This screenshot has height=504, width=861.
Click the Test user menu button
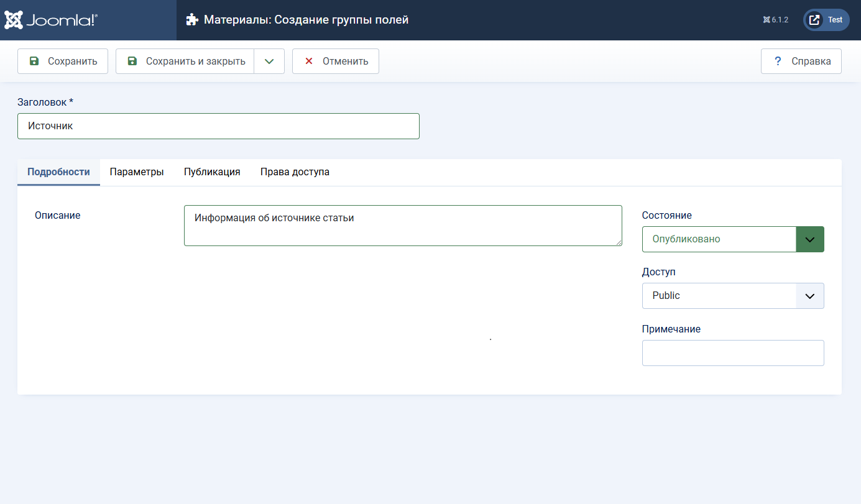pyautogui.click(x=826, y=20)
